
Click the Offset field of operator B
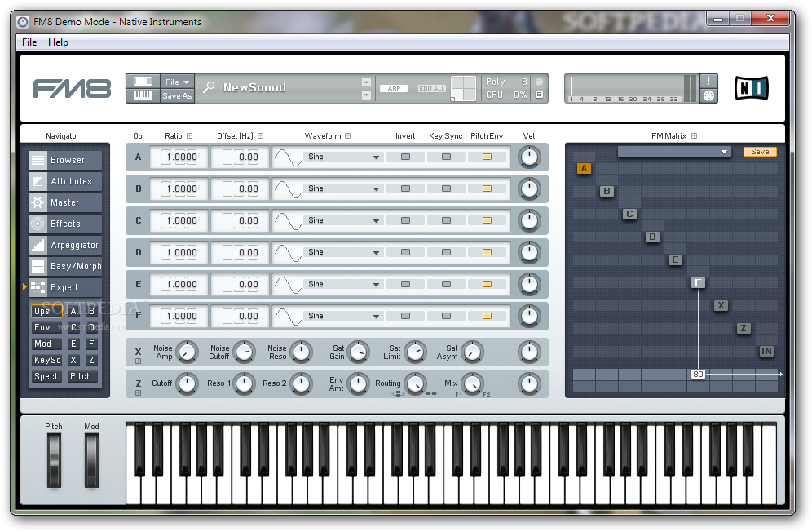coord(240,188)
